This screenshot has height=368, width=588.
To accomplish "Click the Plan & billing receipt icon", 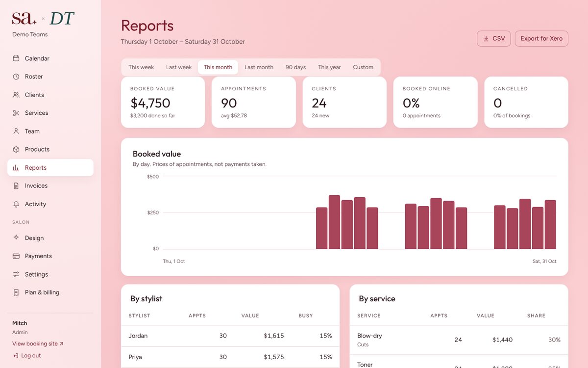I will coord(16,292).
